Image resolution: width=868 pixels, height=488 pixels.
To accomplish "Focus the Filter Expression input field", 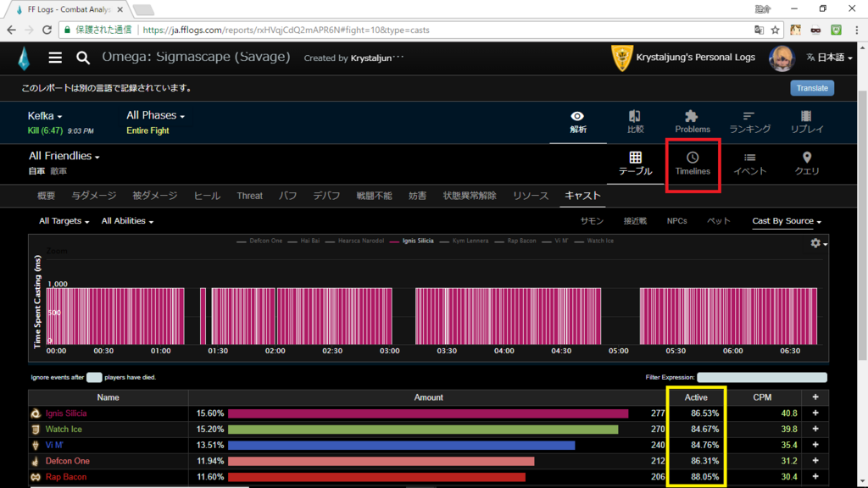I will [762, 377].
